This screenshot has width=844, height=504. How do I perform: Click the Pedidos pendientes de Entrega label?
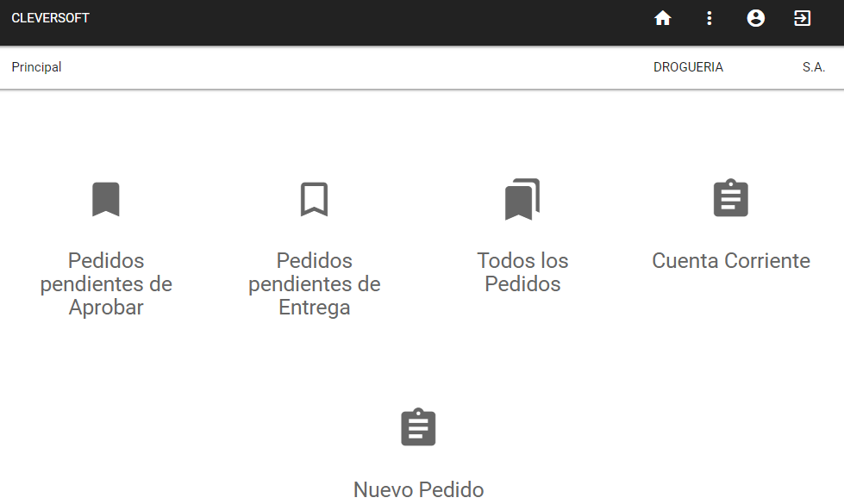(x=314, y=283)
